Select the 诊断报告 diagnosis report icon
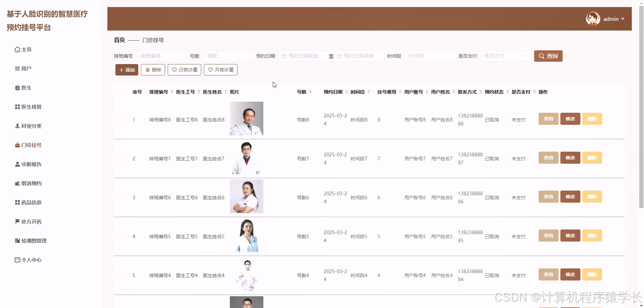The image size is (644, 308). click(x=17, y=164)
